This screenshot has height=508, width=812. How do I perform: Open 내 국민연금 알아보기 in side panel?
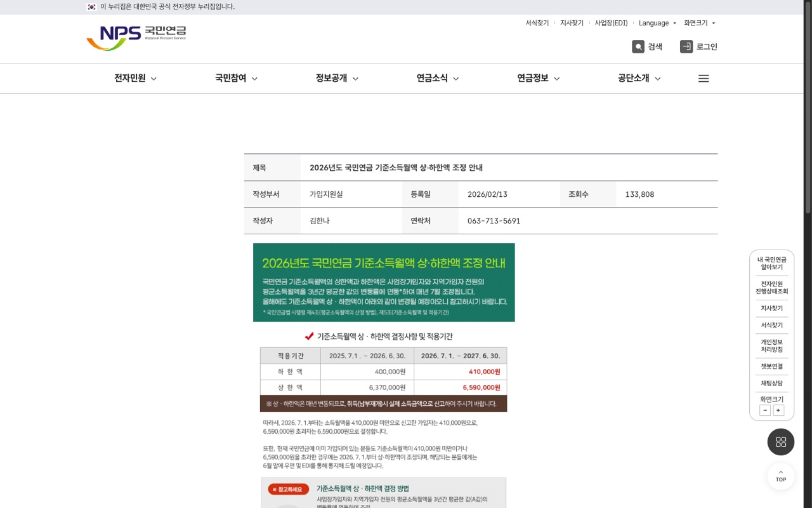(x=771, y=264)
